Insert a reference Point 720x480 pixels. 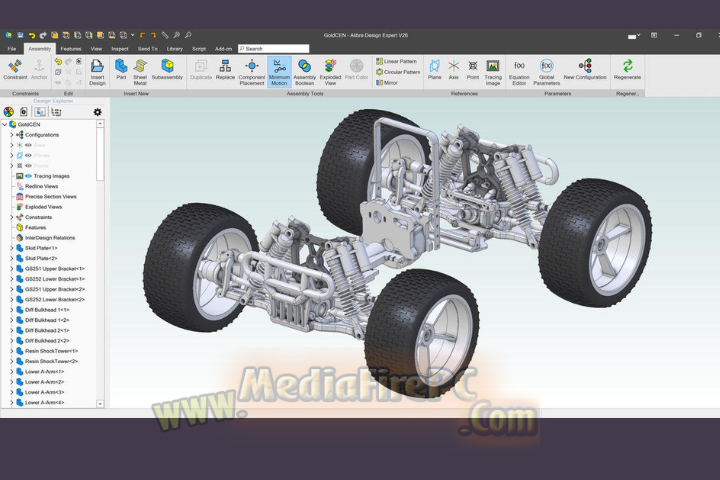472,69
